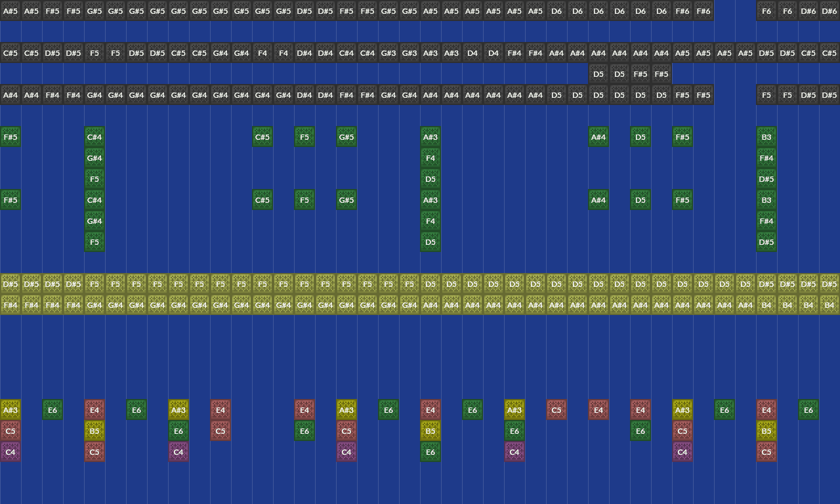Click the rightmost dark D#6 note in the top row

point(829,11)
